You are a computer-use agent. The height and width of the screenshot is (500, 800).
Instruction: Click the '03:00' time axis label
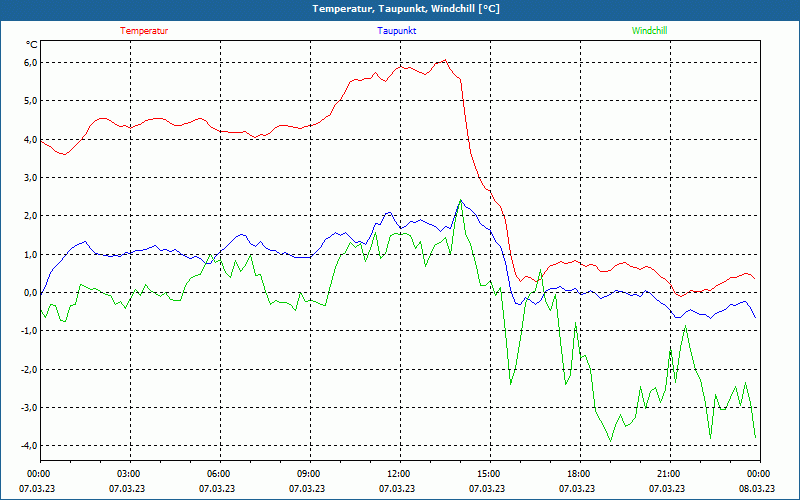[x=128, y=474]
